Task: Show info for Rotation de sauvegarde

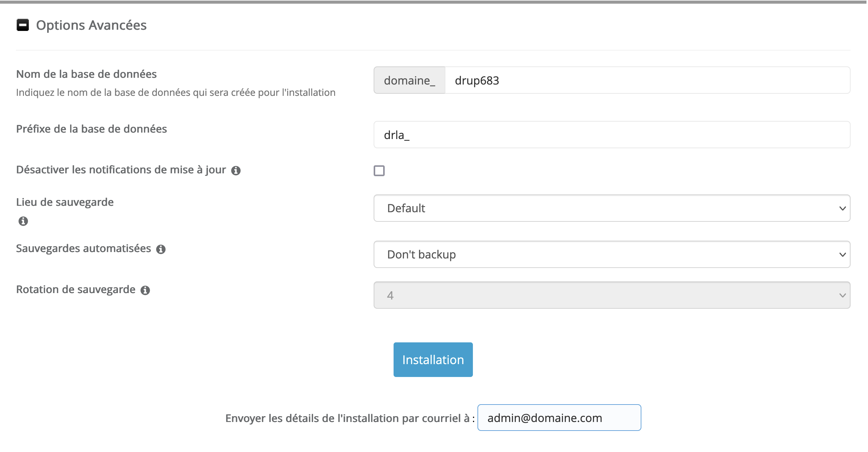Action: click(145, 290)
